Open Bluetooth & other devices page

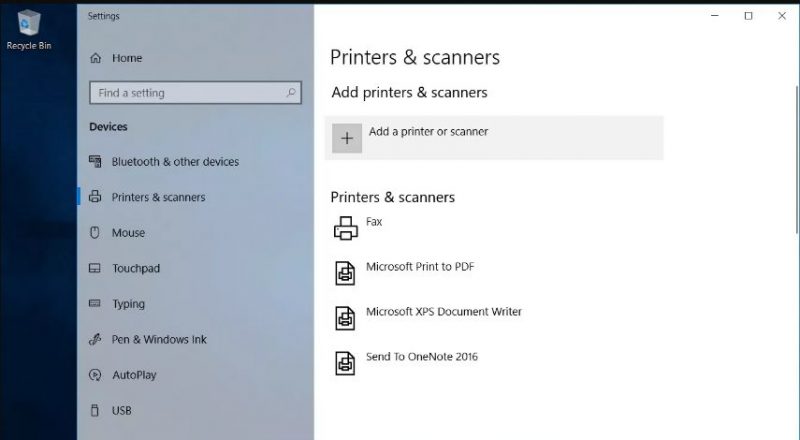point(176,162)
